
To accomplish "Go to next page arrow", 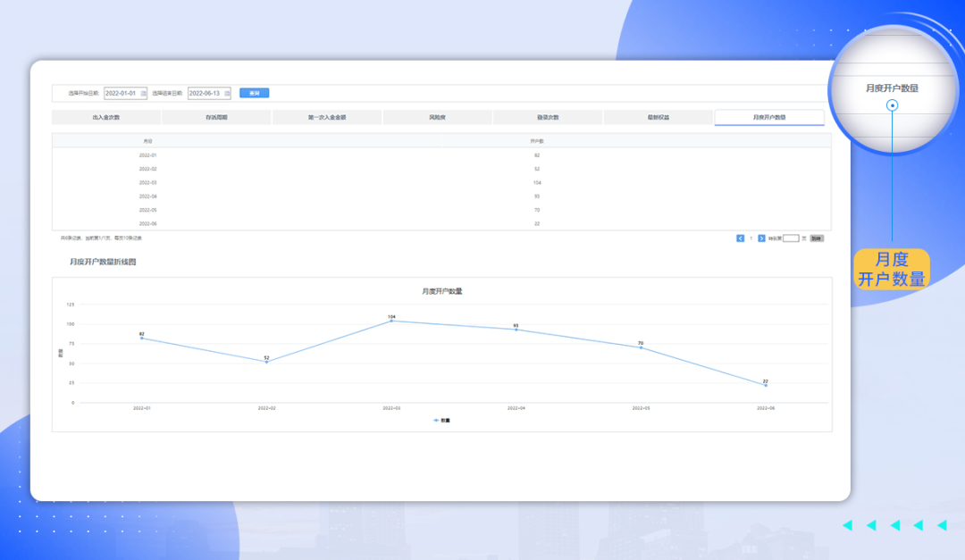I will coord(761,238).
